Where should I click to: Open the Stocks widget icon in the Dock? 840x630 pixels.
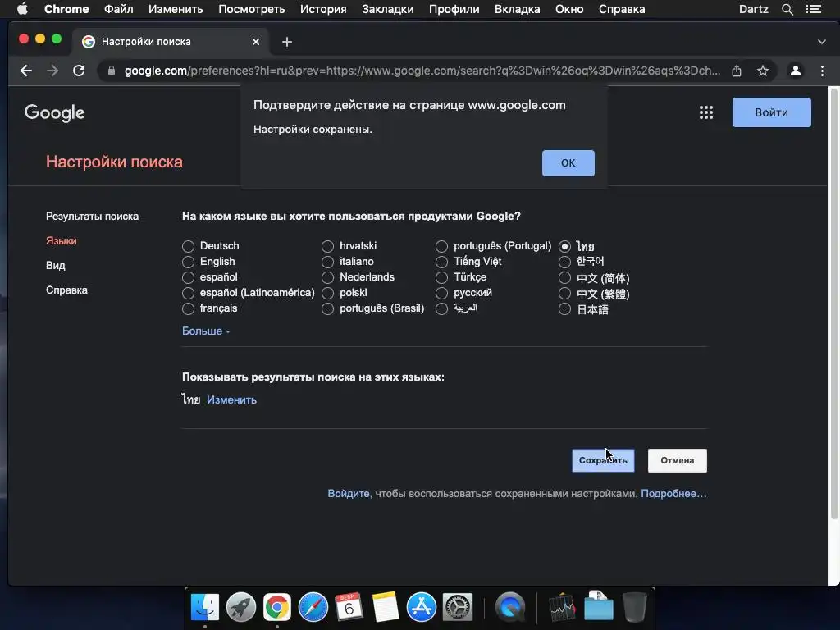click(563, 608)
